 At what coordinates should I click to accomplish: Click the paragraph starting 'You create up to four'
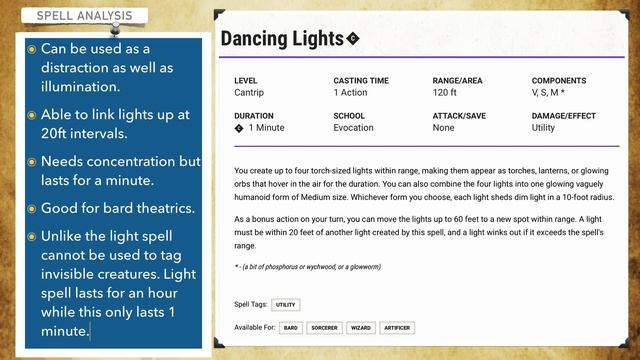click(x=424, y=184)
